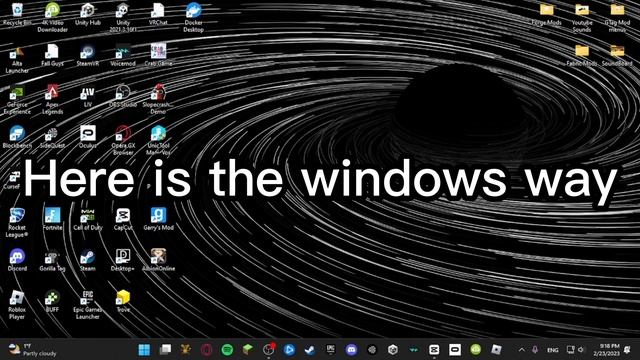
Task: Select Opera GX Browser desktop icon
Action: pyautogui.click(x=123, y=141)
